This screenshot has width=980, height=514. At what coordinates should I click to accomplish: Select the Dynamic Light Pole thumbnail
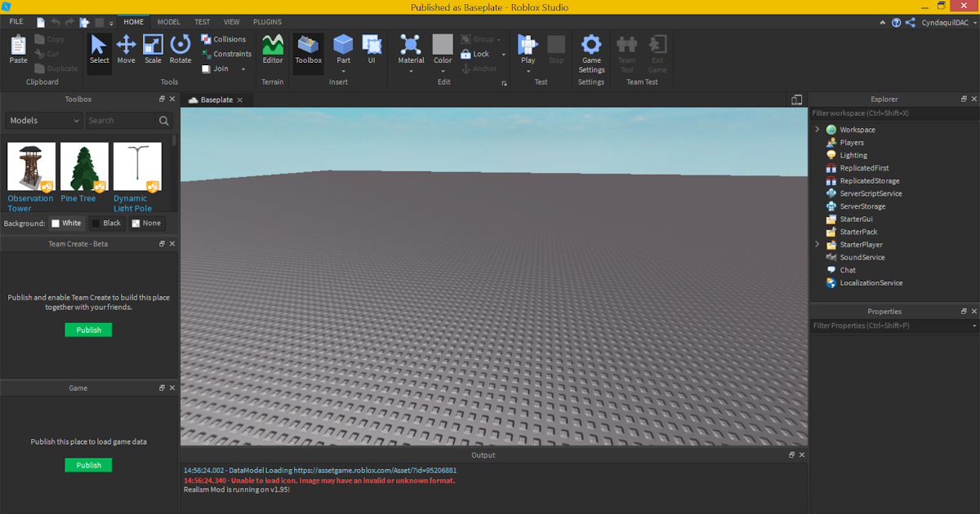(x=137, y=166)
